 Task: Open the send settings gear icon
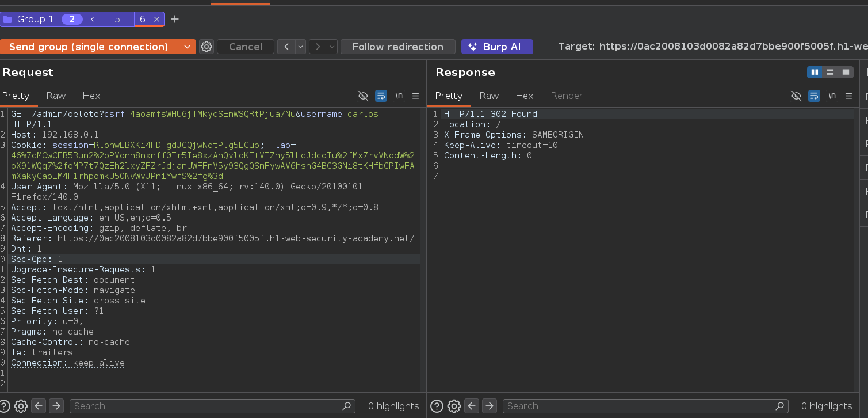(207, 47)
